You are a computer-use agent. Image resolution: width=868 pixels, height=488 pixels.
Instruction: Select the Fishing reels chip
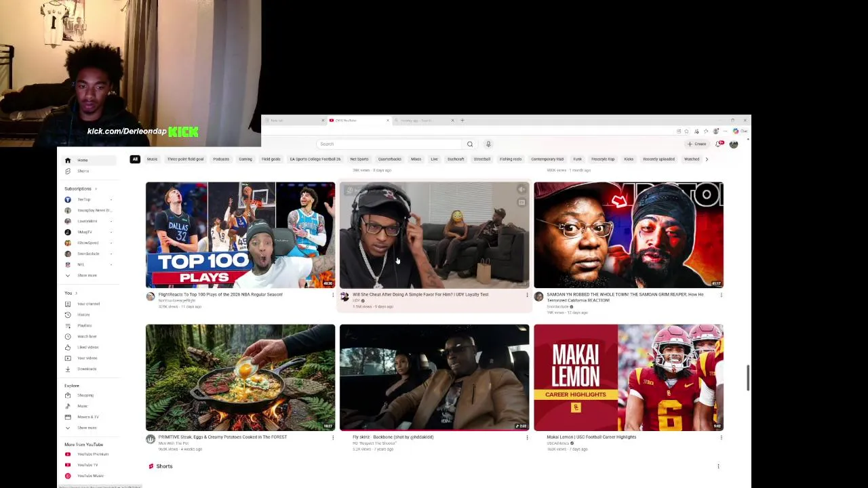pos(511,159)
